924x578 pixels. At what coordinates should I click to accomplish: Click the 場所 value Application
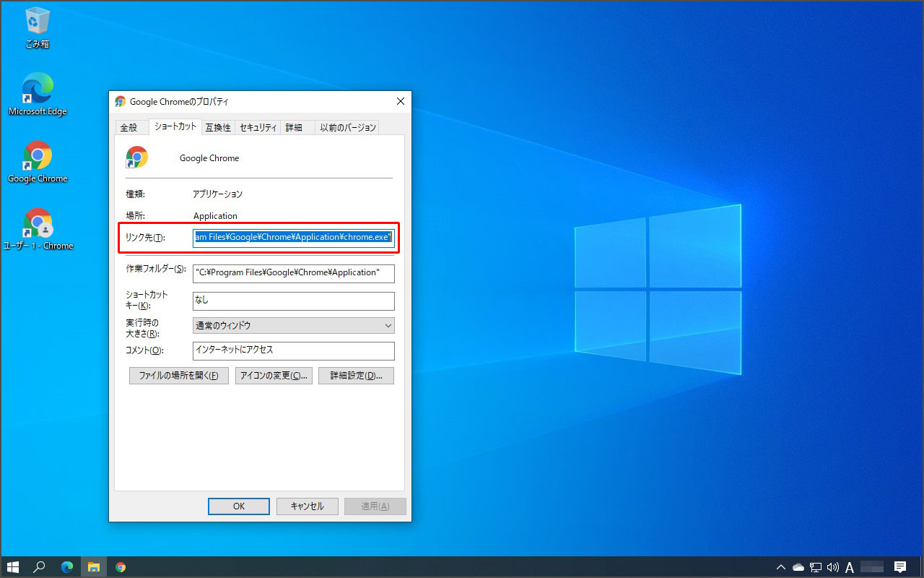coord(215,216)
